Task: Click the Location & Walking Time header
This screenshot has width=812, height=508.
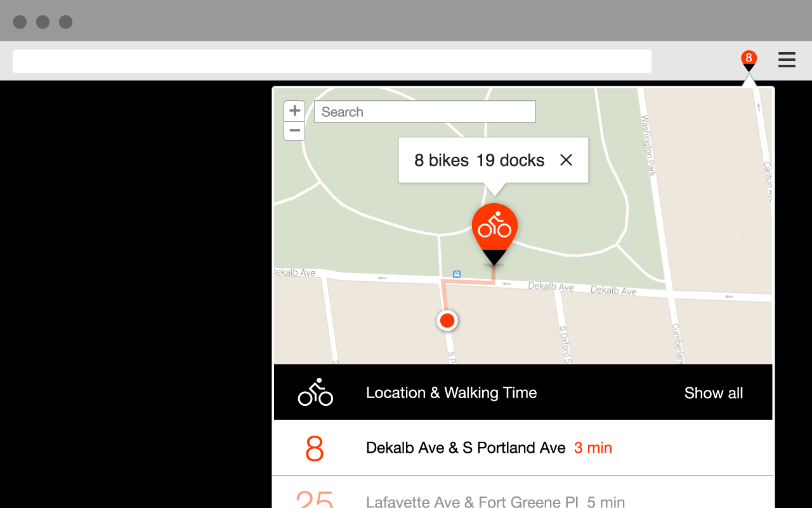Action: point(451,392)
